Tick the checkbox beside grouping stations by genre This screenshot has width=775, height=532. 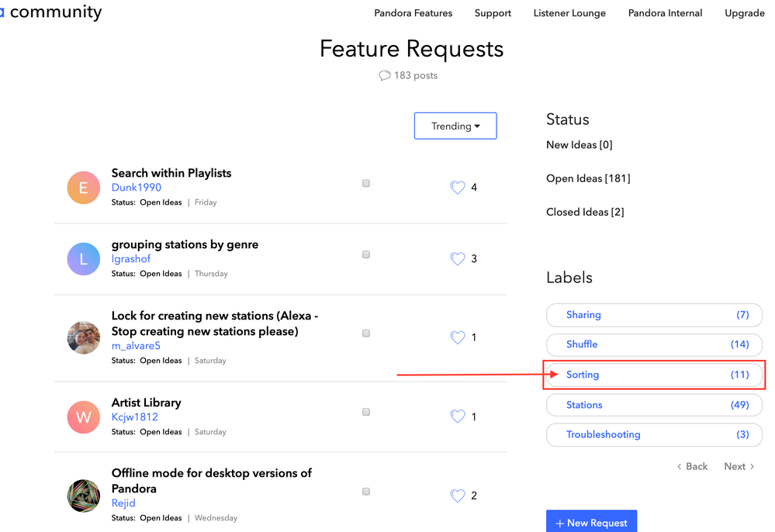365,254
